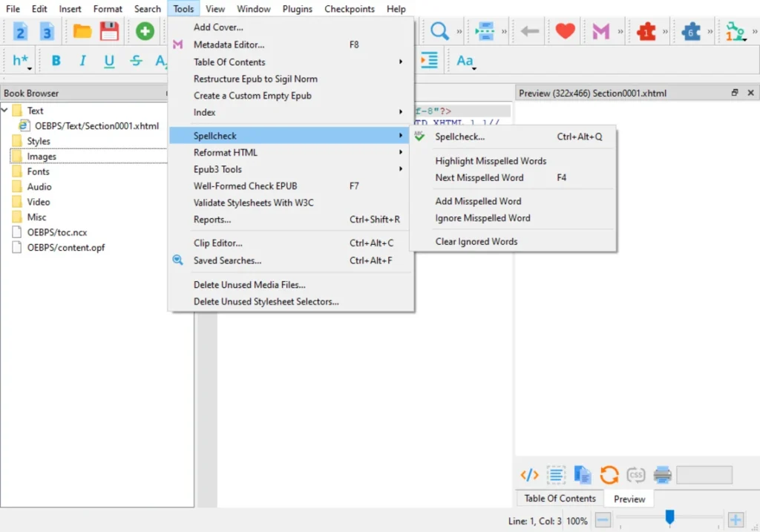This screenshot has height=532, width=760.
Task: Click the checkpoints branch toolbar icon
Action: pos(736,31)
